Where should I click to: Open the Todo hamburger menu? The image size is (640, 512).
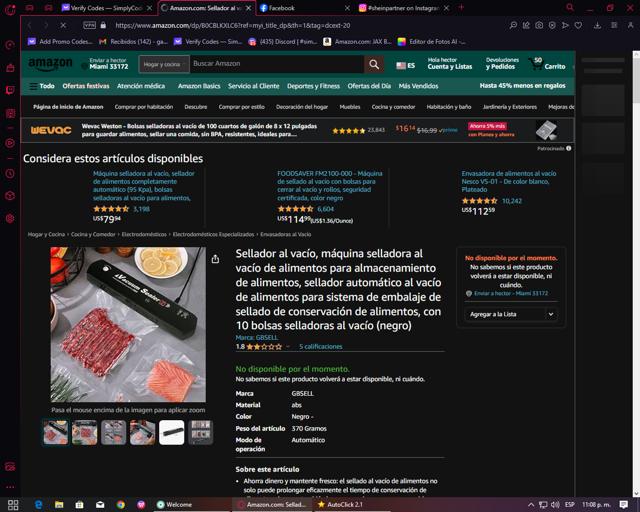42,86
